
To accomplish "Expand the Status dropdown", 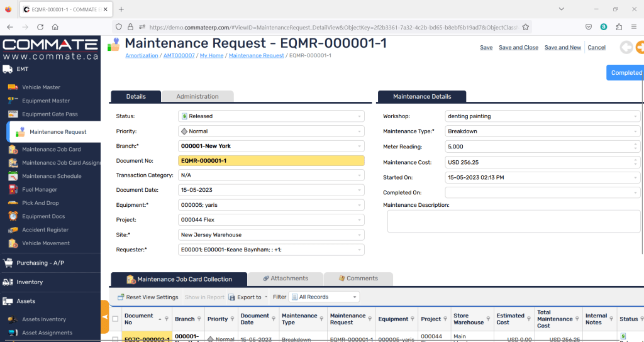I will (x=360, y=116).
